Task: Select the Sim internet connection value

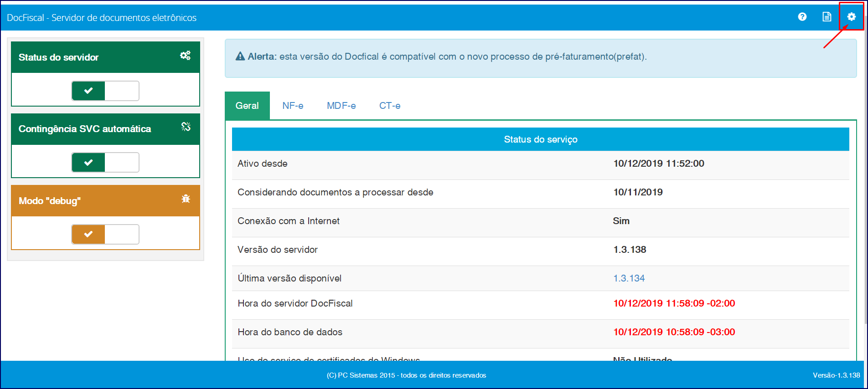Action: (621, 221)
